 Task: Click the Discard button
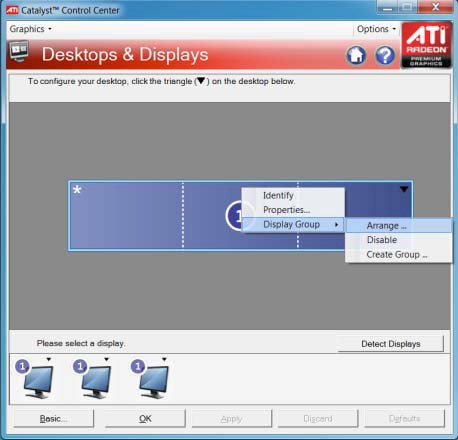click(318, 419)
